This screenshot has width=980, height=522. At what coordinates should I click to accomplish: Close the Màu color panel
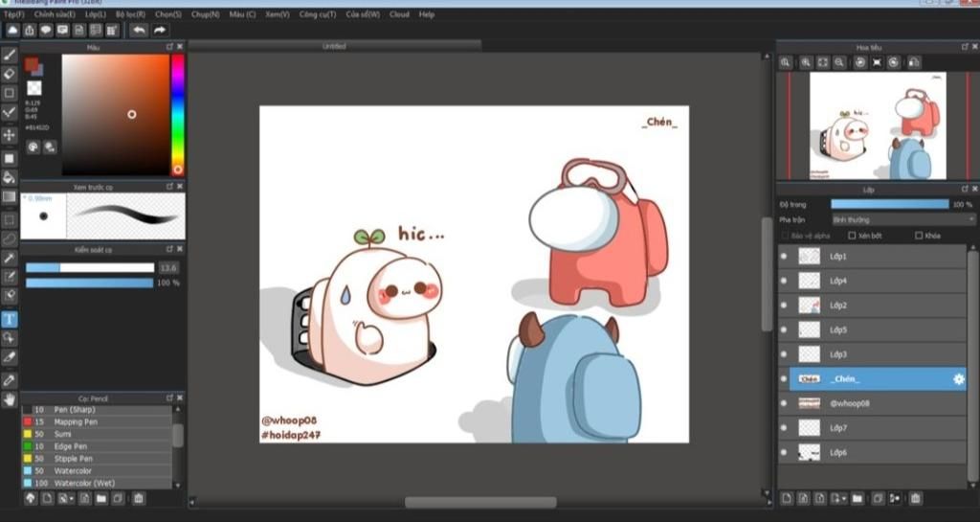[180, 47]
